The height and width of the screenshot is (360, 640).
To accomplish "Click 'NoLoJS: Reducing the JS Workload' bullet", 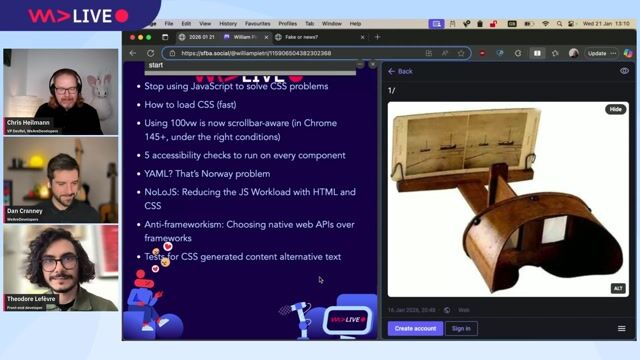I will click(x=250, y=199).
